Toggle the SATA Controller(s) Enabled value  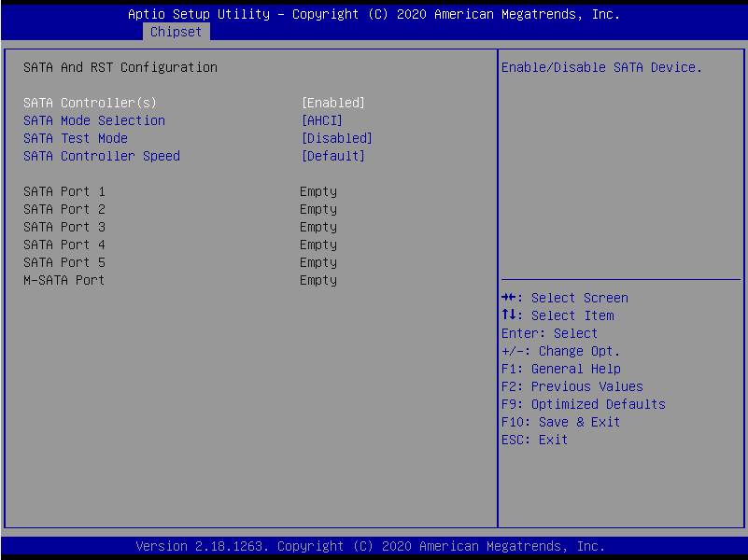pyautogui.click(x=332, y=103)
